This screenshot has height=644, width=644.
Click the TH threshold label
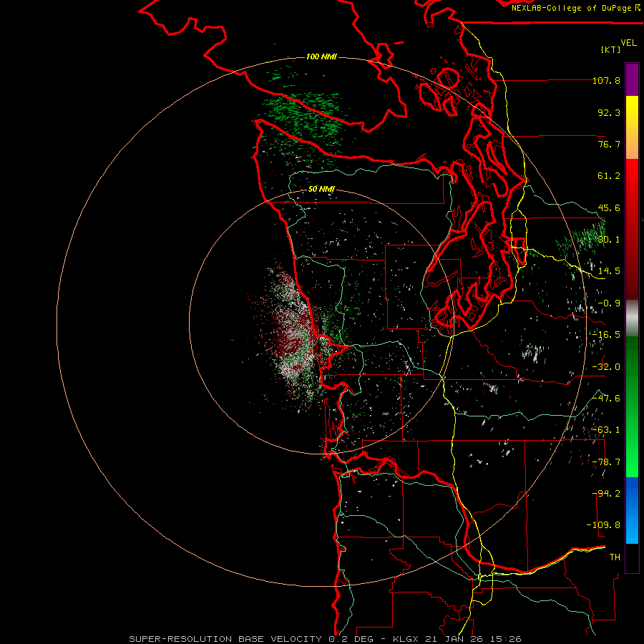(615, 557)
